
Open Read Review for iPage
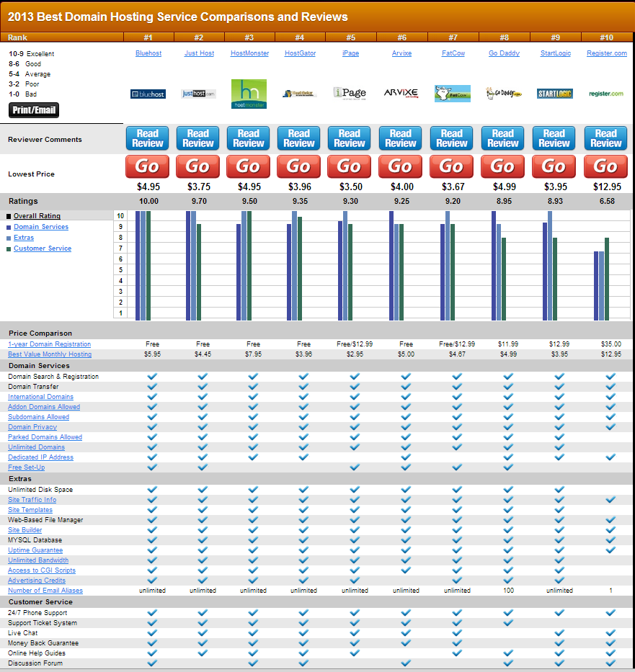(x=350, y=138)
